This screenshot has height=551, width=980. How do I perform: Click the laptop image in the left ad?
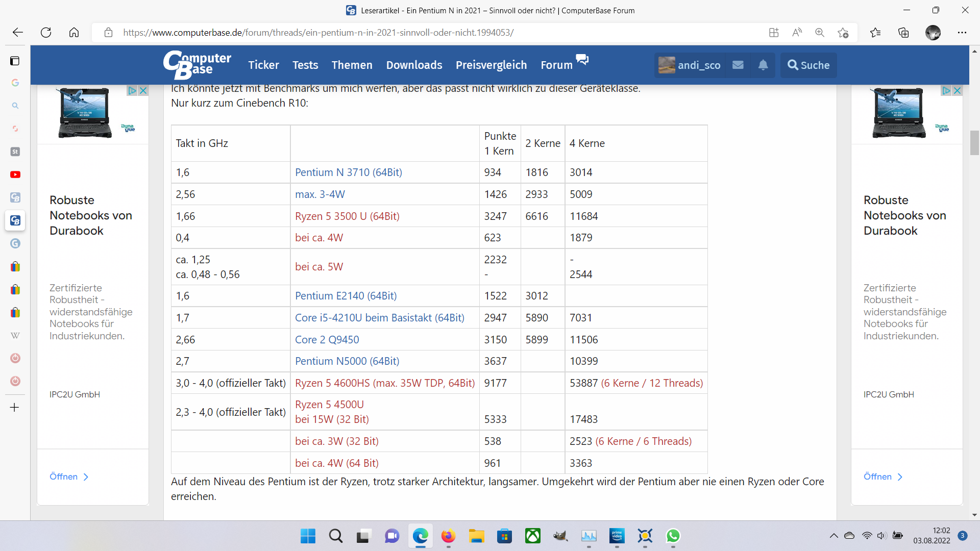(x=85, y=113)
